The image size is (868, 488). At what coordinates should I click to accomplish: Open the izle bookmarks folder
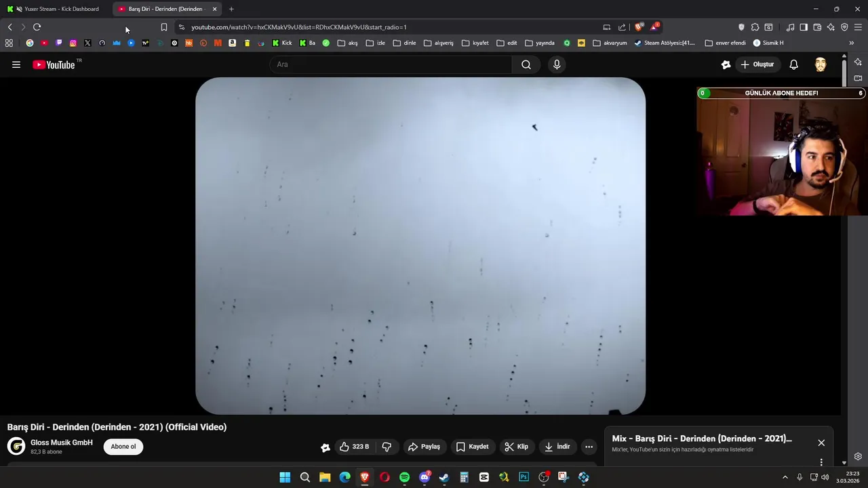pos(375,43)
